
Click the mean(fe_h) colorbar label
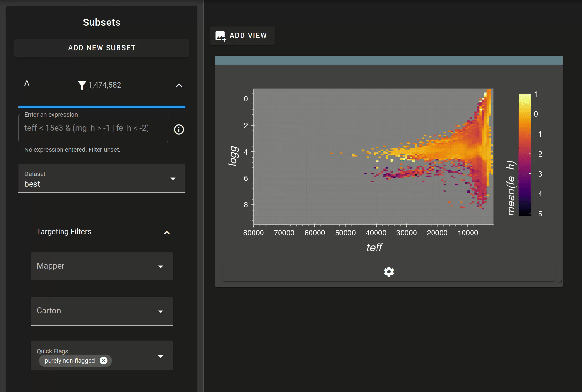pyautogui.click(x=511, y=188)
